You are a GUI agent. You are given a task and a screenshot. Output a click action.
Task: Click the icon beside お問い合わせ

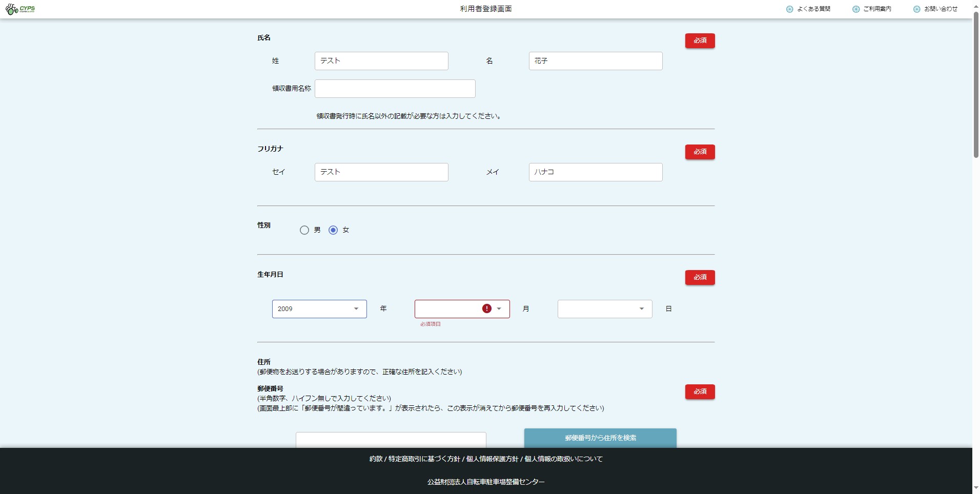coord(916,9)
